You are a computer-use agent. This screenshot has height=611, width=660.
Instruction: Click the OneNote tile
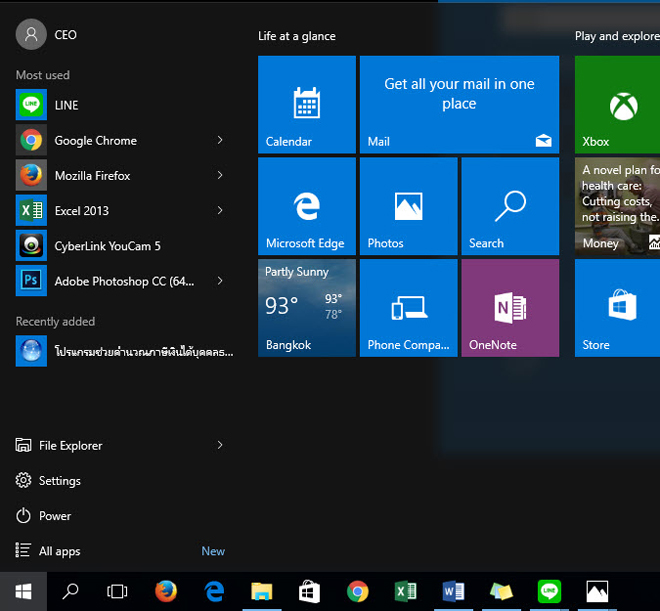[x=510, y=308]
